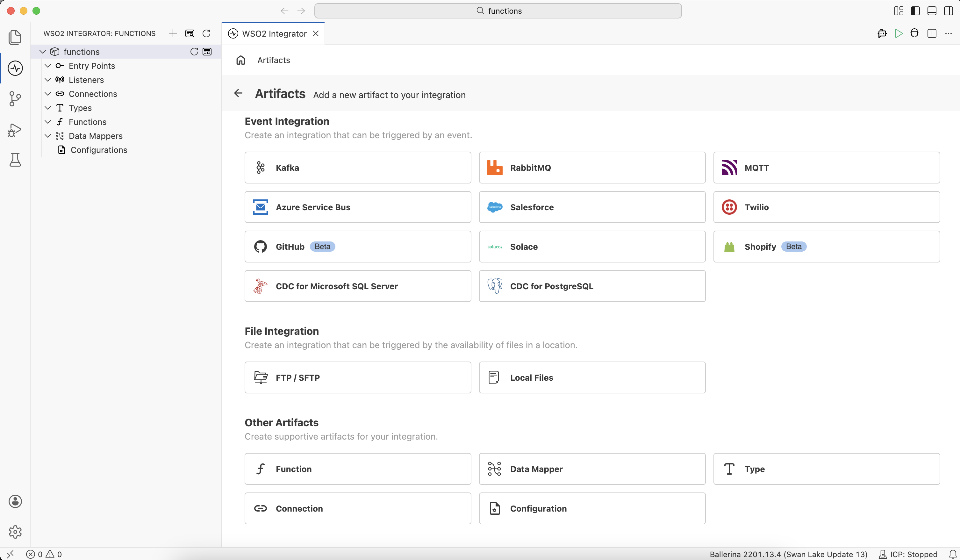The height and width of the screenshot is (560, 960).
Task: Choose Azure Service Bus integration
Action: point(358,207)
